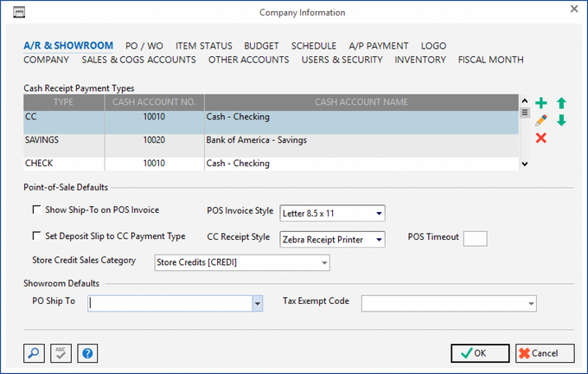Enable Show Ship-To on POS Invoice
The height and width of the screenshot is (374, 588).
point(36,210)
